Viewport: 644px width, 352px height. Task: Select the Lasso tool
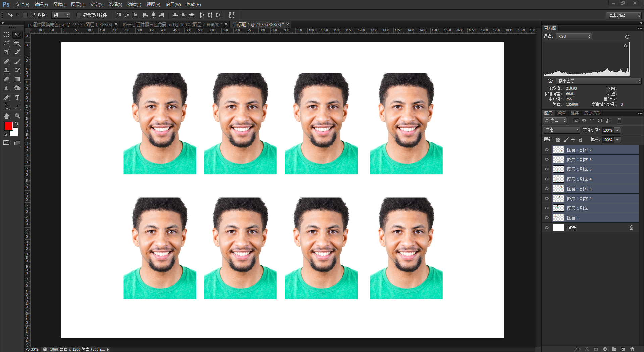coord(6,43)
